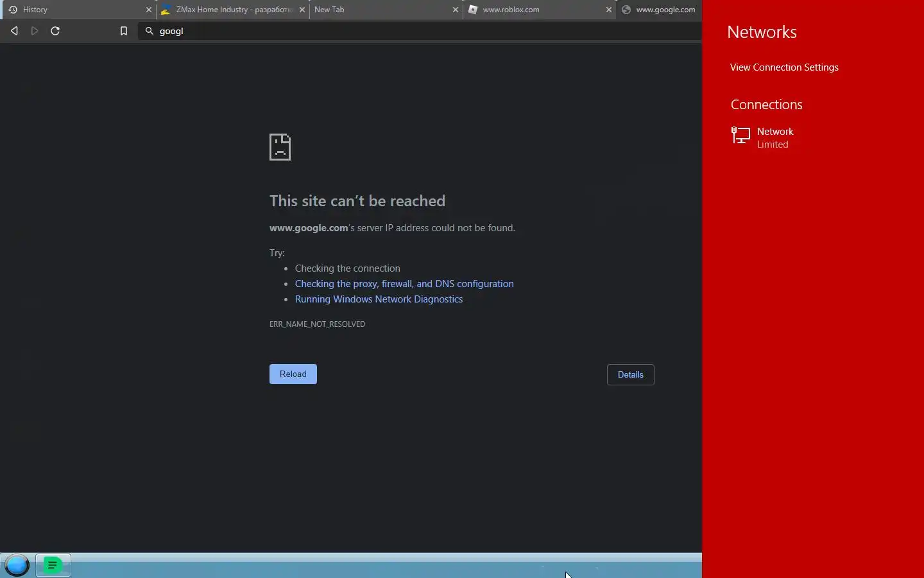Viewport: 924px width, 578px height.
Task: Select the www.google.com tab
Action: pos(660,10)
